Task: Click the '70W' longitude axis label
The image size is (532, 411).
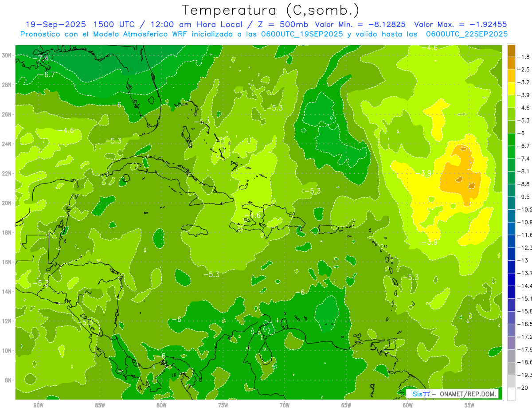Action: 285,405
